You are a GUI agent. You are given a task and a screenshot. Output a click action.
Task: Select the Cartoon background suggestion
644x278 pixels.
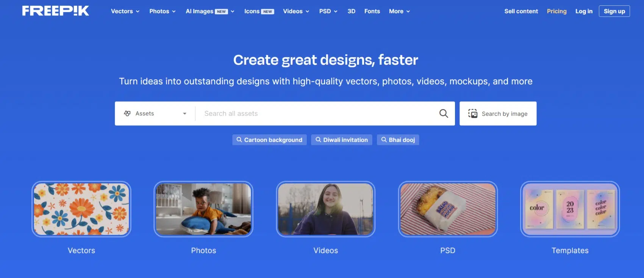coord(270,140)
